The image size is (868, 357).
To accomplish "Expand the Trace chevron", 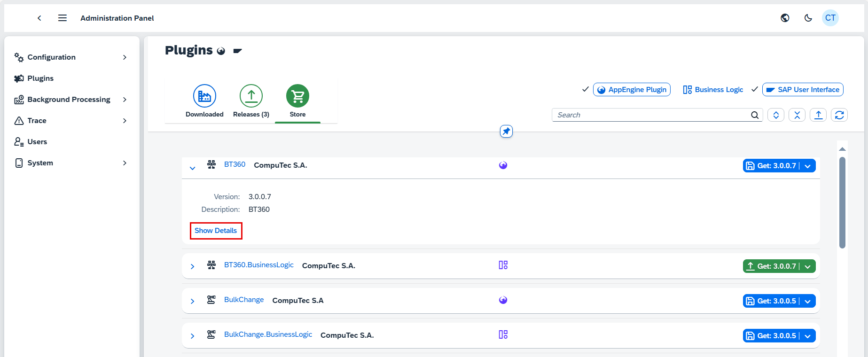I will (x=125, y=121).
